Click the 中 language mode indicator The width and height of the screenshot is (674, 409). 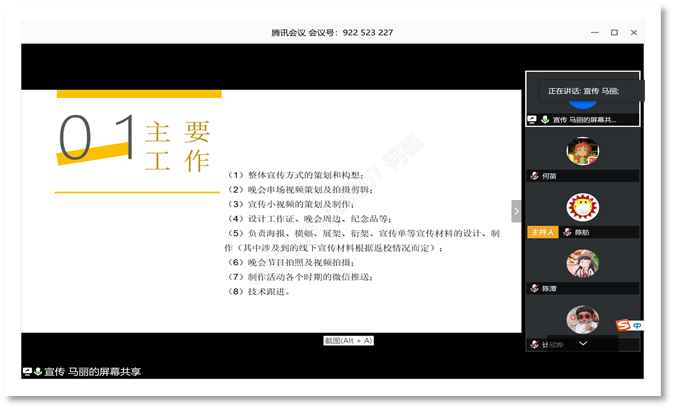pos(637,325)
